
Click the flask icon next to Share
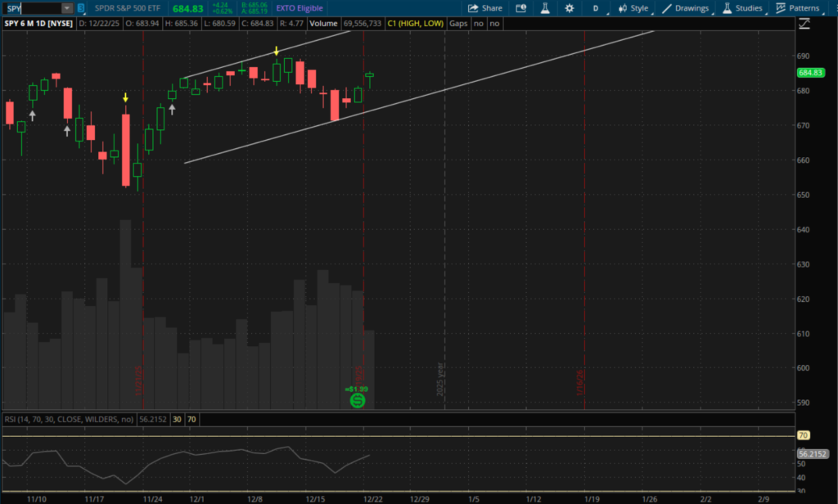pyautogui.click(x=544, y=8)
